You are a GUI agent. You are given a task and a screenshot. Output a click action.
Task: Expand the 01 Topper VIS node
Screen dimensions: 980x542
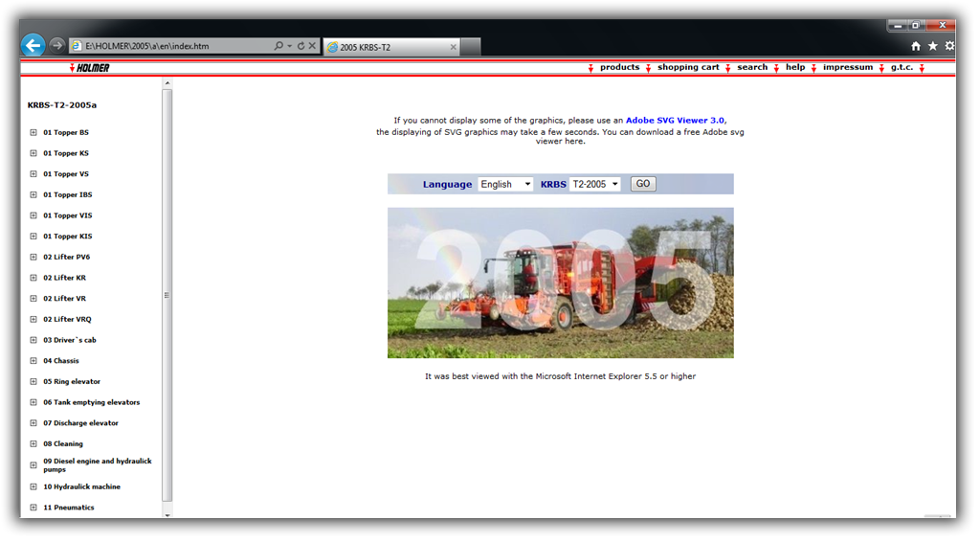click(x=33, y=215)
